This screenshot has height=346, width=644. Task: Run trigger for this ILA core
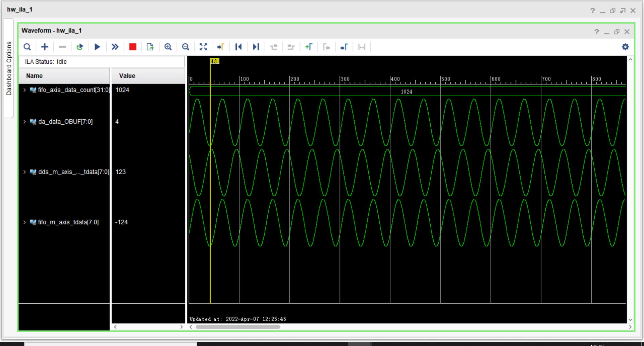pos(97,47)
